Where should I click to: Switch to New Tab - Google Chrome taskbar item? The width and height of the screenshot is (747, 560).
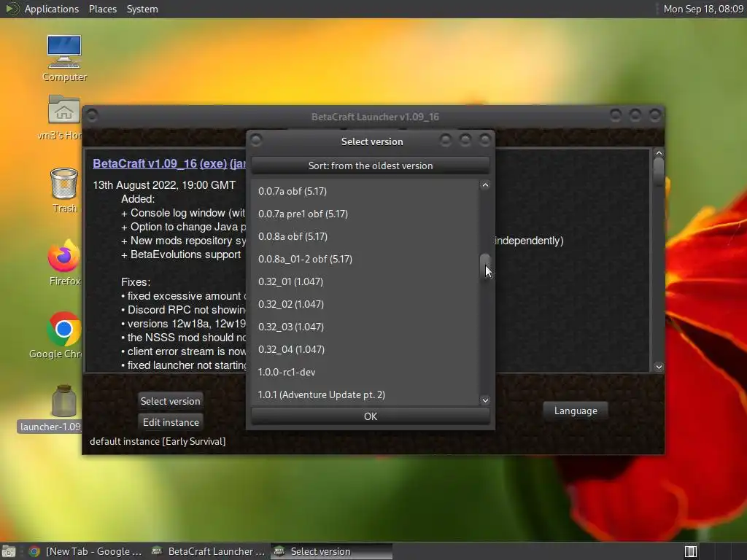85,551
